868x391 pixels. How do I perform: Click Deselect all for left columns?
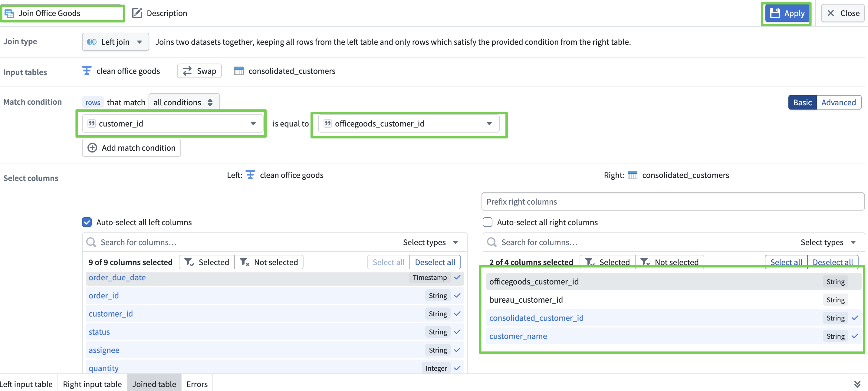(x=435, y=262)
